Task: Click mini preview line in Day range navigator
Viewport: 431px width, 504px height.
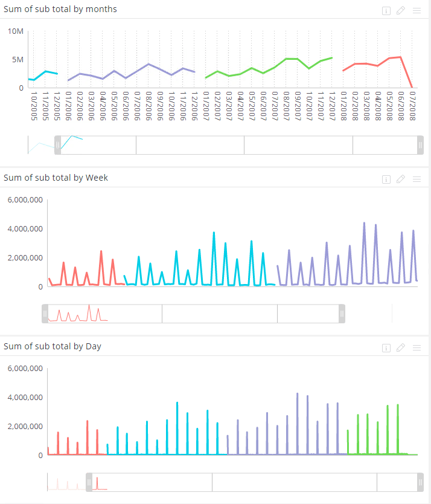Action: pos(97,483)
